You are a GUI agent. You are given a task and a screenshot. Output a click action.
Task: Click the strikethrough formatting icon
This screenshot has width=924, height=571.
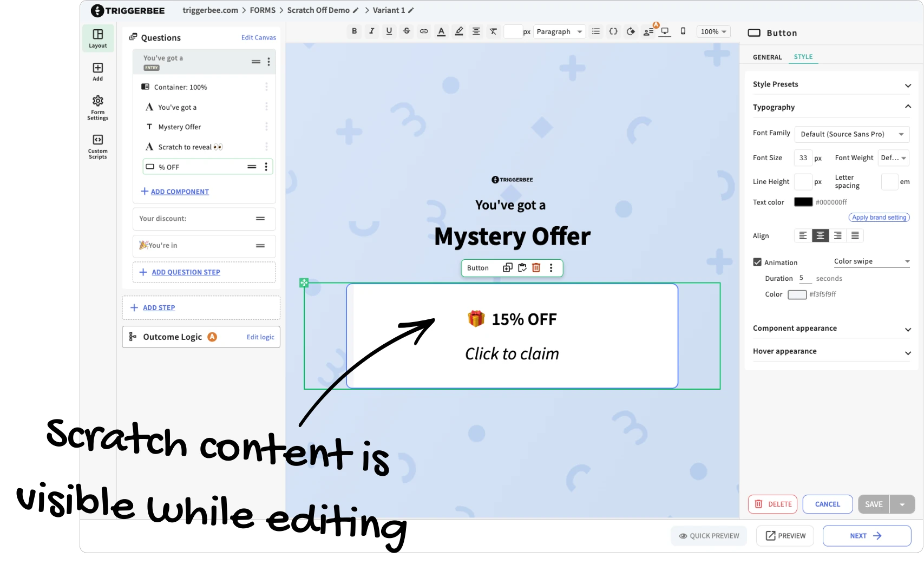pos(407,31)
